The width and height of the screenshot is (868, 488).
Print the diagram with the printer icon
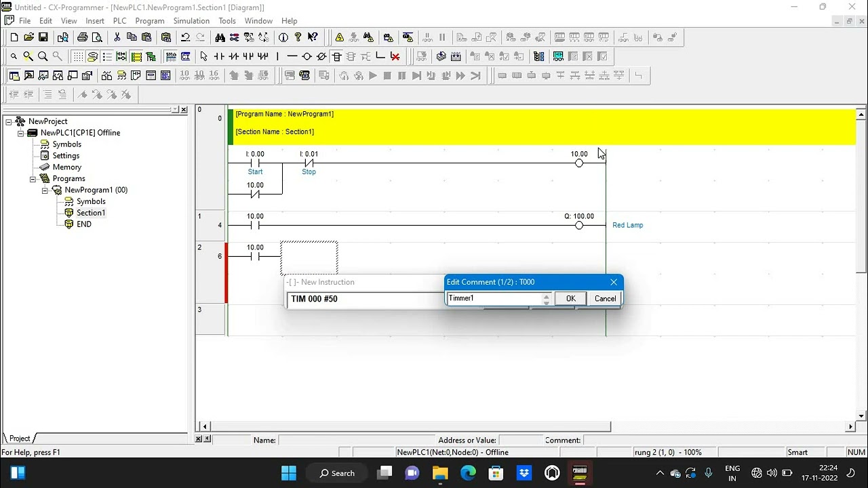tap(82, 37)
